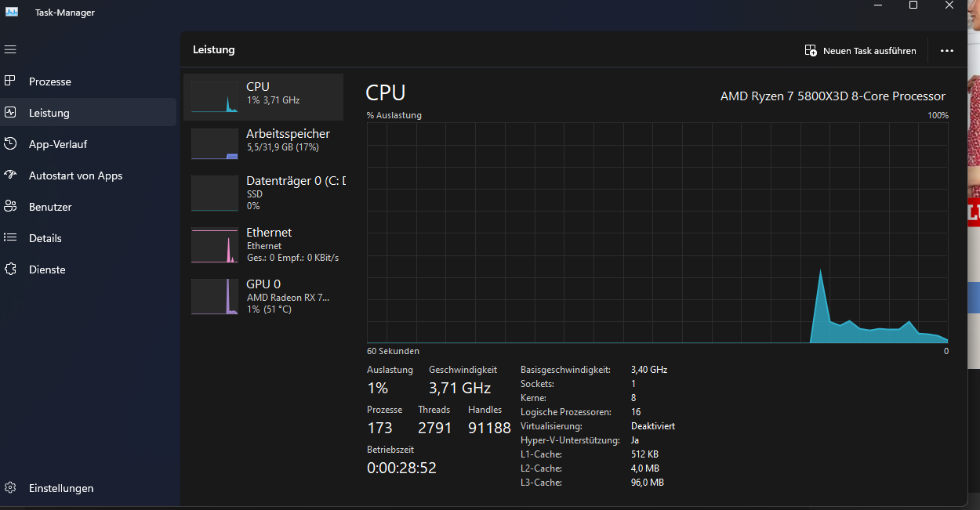Click the Threads count 2791

[435, 428]
